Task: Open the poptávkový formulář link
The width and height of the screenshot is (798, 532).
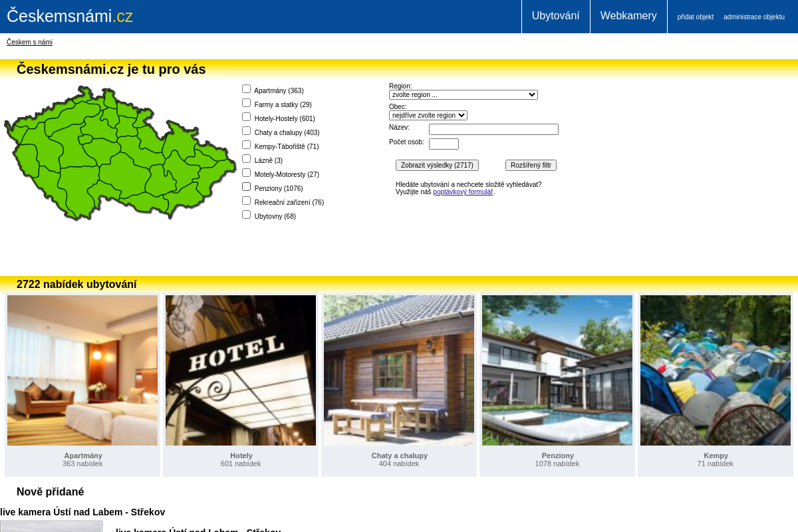Action: [x=463, y=192]
